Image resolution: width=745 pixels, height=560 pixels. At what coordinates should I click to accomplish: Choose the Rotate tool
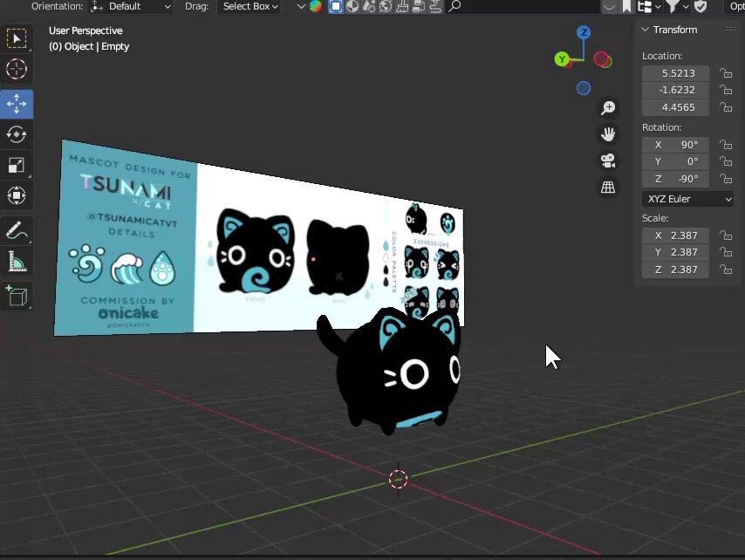point(17,134)
